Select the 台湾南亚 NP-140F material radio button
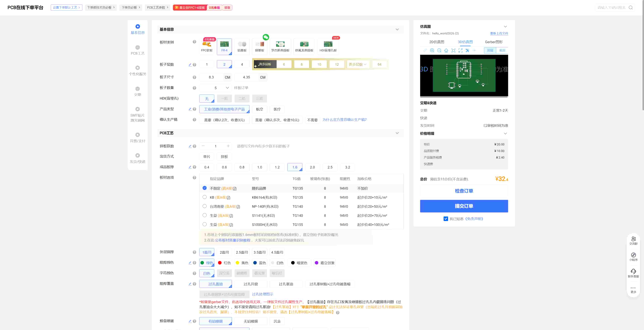Viewport: 644px width, 330px height. click(x=204, y=206)
